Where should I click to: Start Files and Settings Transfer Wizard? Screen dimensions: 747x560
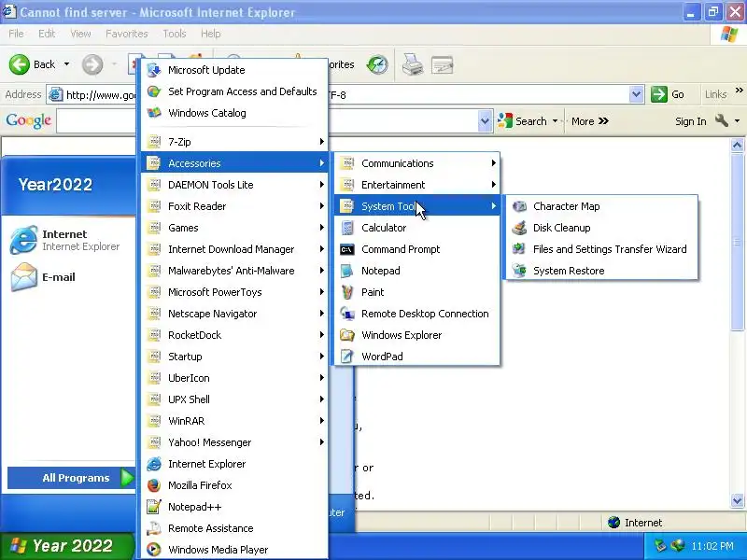click(x=601, y=249)
